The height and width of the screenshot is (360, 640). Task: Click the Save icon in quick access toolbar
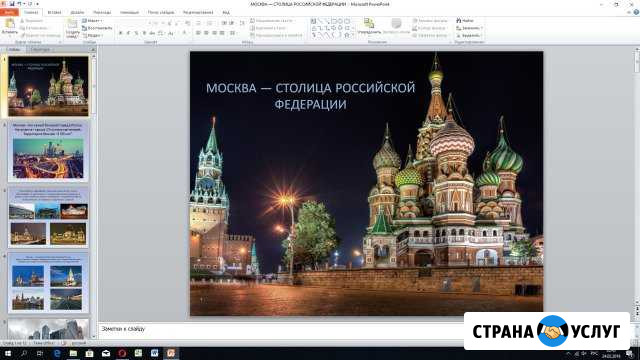[12, 4]
